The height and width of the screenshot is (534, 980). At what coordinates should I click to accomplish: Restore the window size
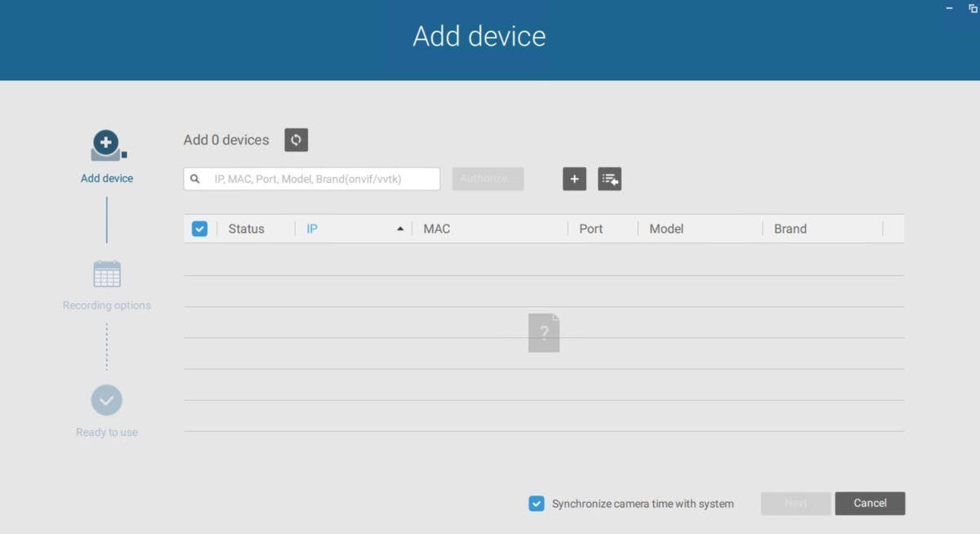coord(973,8)
